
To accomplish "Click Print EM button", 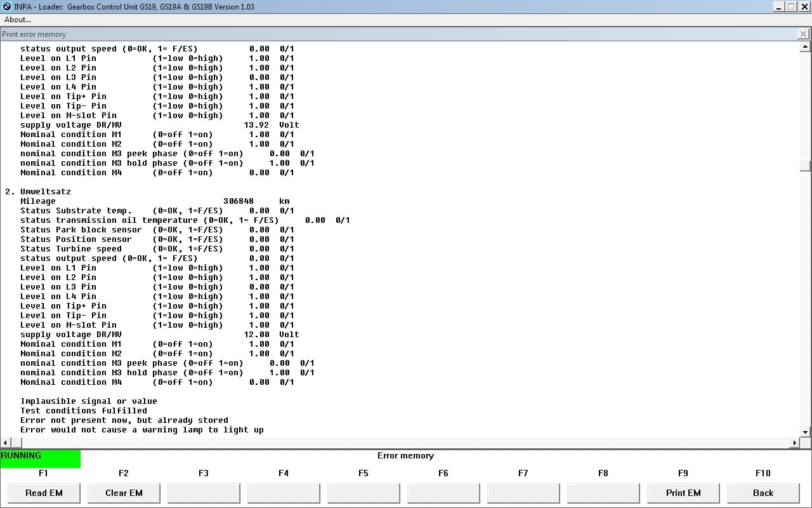I will (683, 493).
